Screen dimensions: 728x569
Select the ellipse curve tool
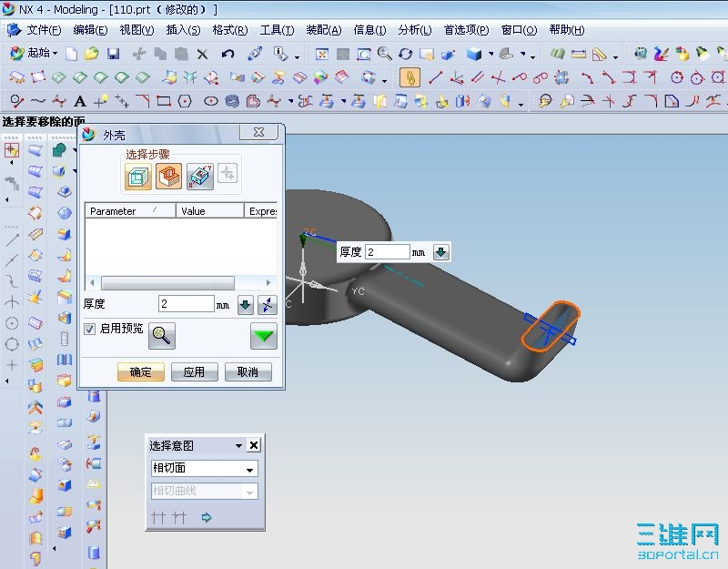tap(211, 101)
